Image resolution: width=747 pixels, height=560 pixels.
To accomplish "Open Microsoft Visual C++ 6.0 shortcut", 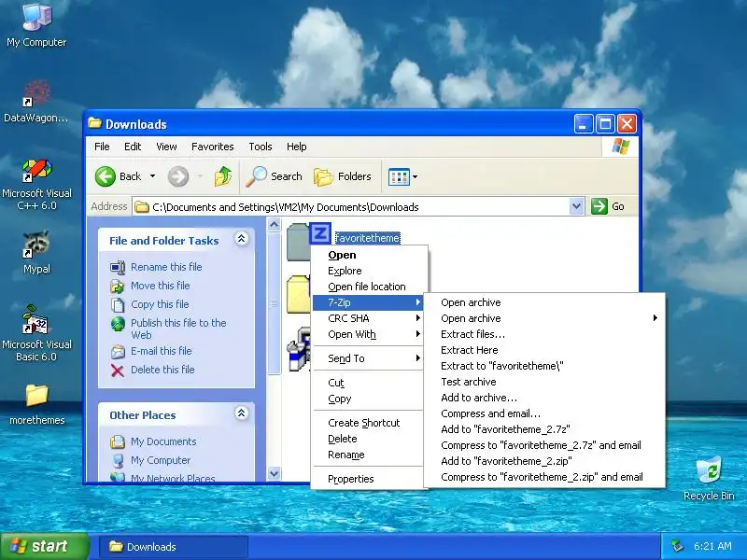I will (36, 185).
